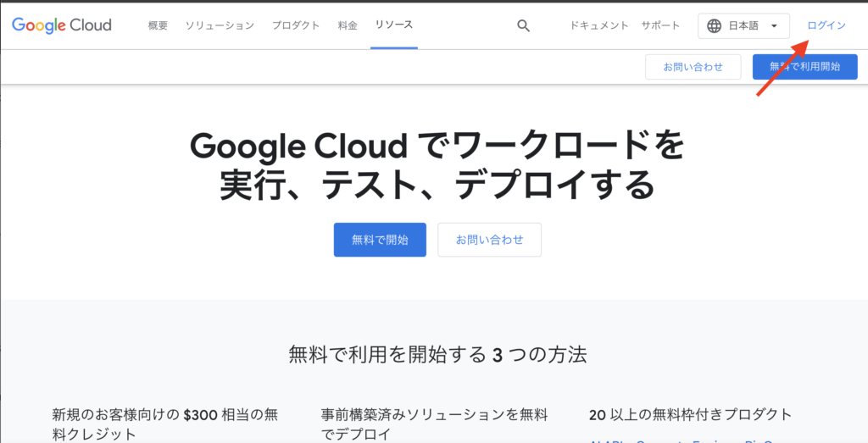868x443 pixels.
Task: Expand the 日本語 language dropdown arrow
Action: pyautogui.click(x=774, y=25)
